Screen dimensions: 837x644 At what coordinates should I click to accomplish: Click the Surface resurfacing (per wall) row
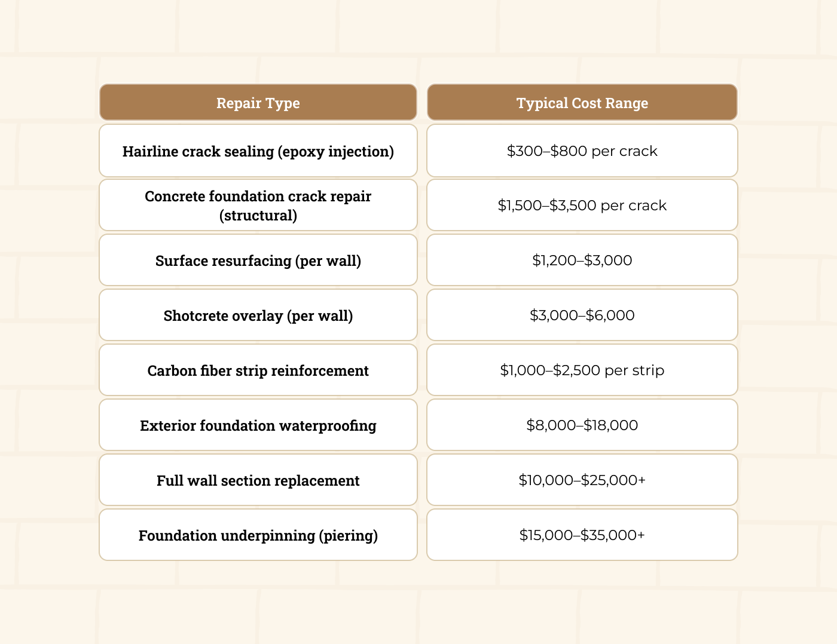tap(258, 261)
